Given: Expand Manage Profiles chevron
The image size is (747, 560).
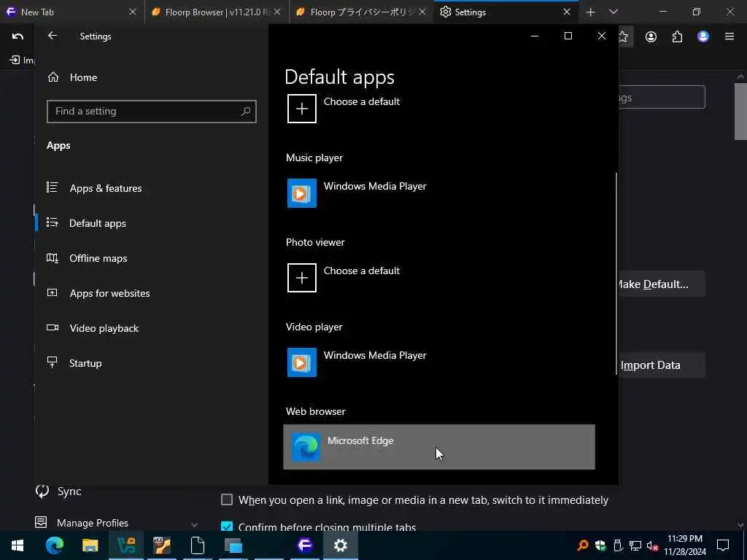Looking at the screenshot, I should [x=194, y=524].
